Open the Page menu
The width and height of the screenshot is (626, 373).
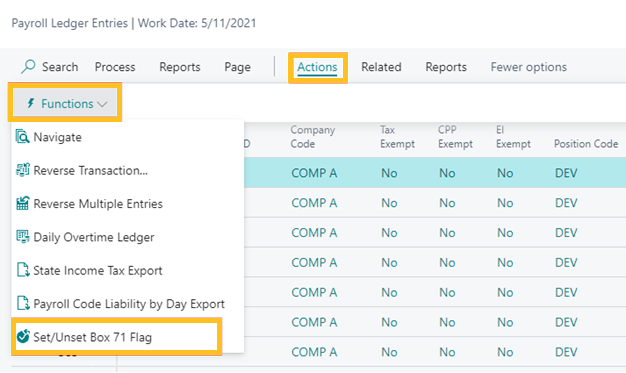pos(237,67)
